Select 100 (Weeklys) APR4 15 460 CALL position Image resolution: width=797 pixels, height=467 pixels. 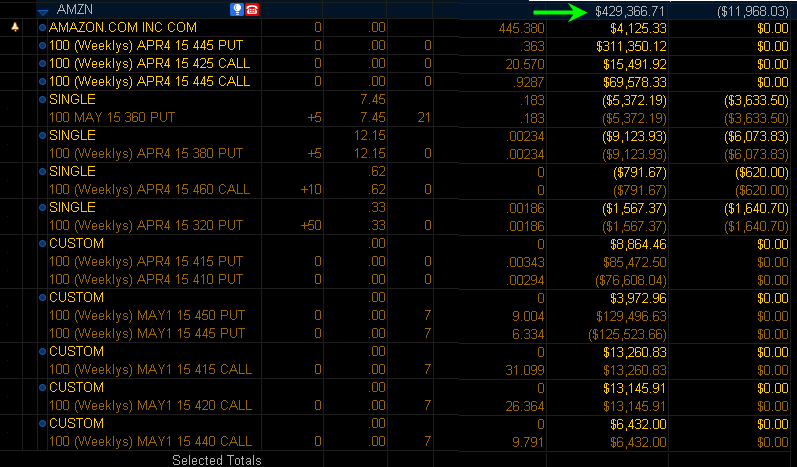pyautogui.click(x=149, y=190)
